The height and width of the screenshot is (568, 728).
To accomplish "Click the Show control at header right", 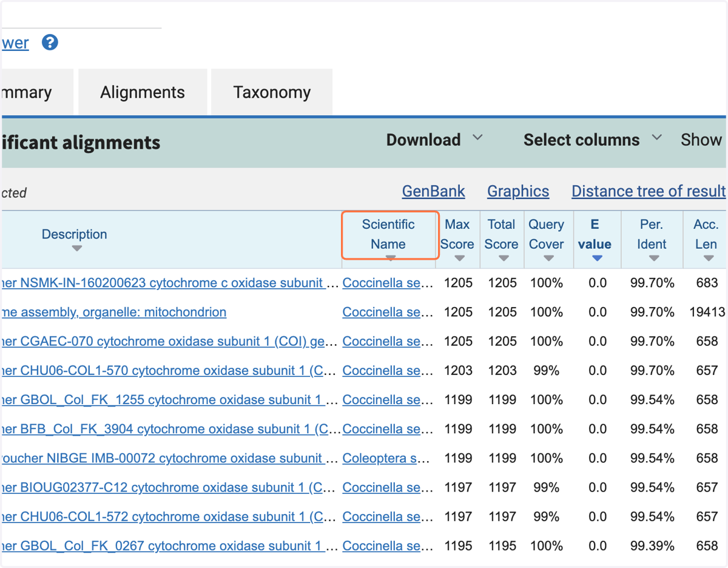I will 701,140.
